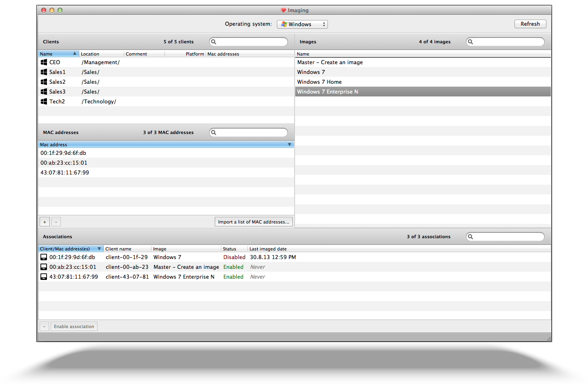Click Never date for client-00-ab-23
588x389 pixels.
(258, 267)
